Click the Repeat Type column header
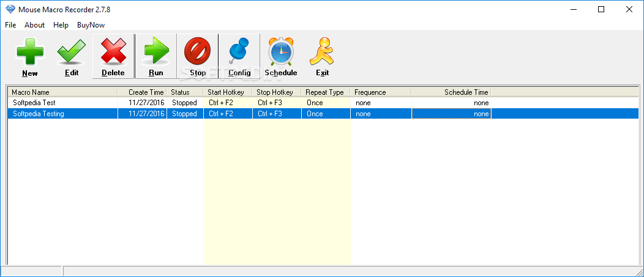Image resolution: width=644 pixels, height=277 pixels. [x=326, y=92]
